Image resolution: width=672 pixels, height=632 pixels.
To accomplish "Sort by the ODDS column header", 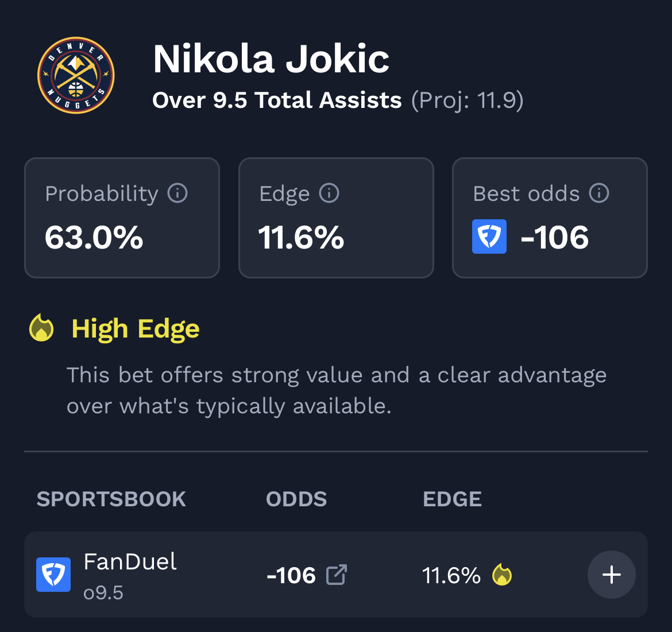I will pyautogui.click(x=296, y=499).
